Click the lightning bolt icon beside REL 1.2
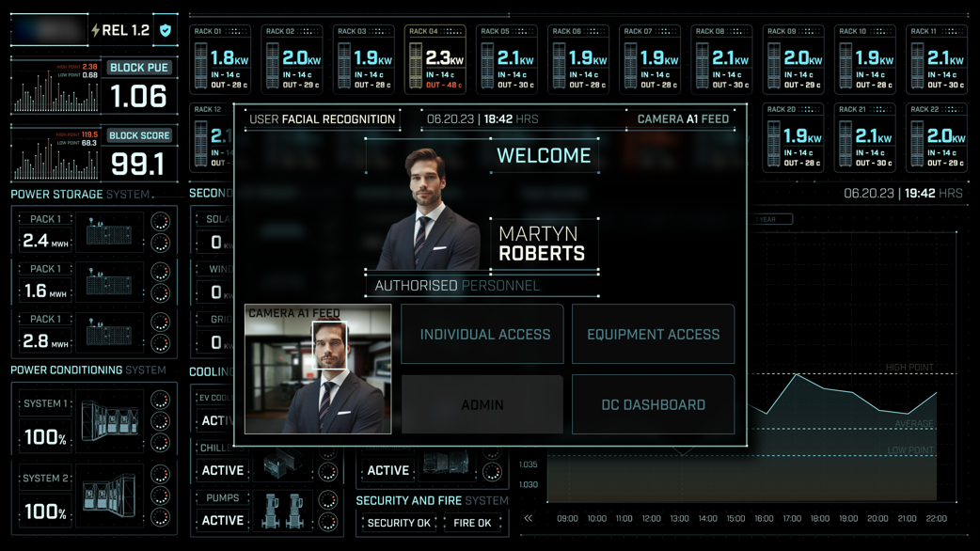Screen dimensions: 980x551 coord(96,30)
